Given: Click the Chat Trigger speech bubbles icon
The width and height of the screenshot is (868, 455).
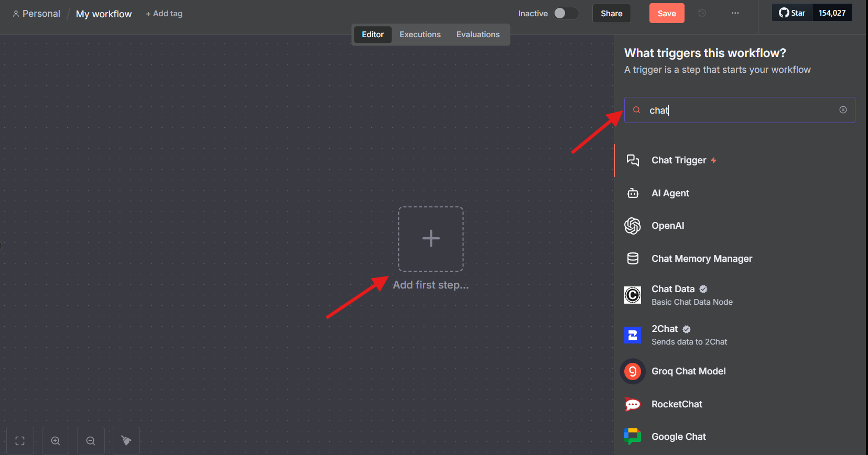Looking at the screenshot, I should (x=633, y=160).
